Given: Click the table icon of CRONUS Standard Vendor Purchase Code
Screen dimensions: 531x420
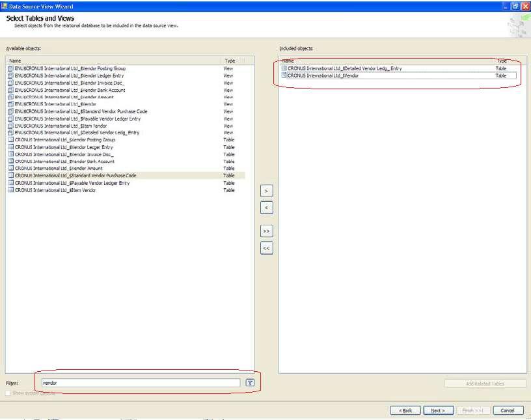Looking at the screenshot, I should point(10,176).
